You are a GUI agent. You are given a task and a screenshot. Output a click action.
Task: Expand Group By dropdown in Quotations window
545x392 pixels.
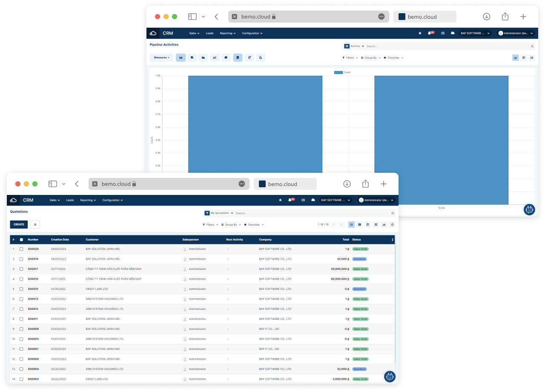(231, 225)
